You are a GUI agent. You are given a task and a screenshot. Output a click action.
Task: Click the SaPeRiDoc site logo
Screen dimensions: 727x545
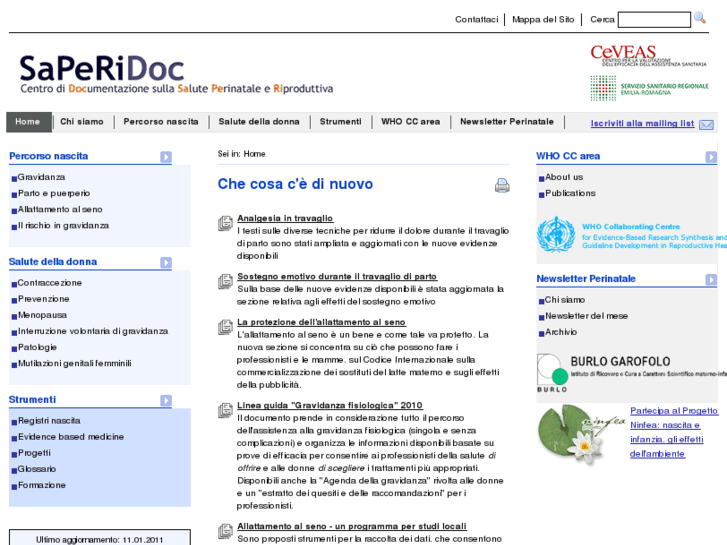(176, 74)
